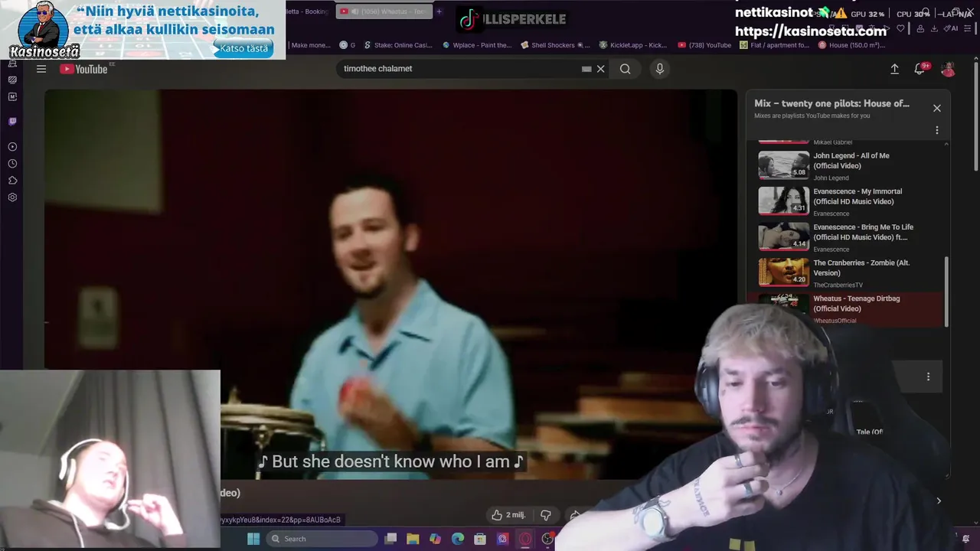
Task: Open the Opera GX sidebar settings gear
Action: [12, 197]
